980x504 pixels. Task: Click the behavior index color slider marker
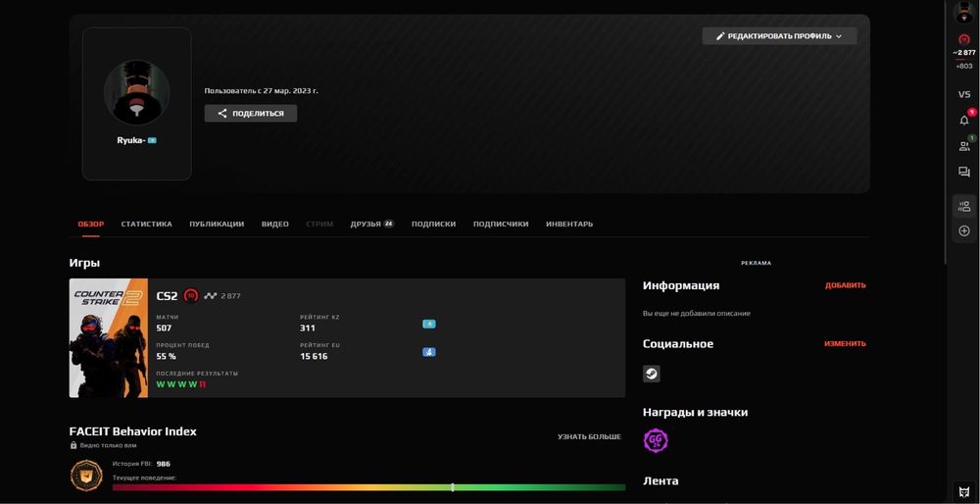point(453,487)
